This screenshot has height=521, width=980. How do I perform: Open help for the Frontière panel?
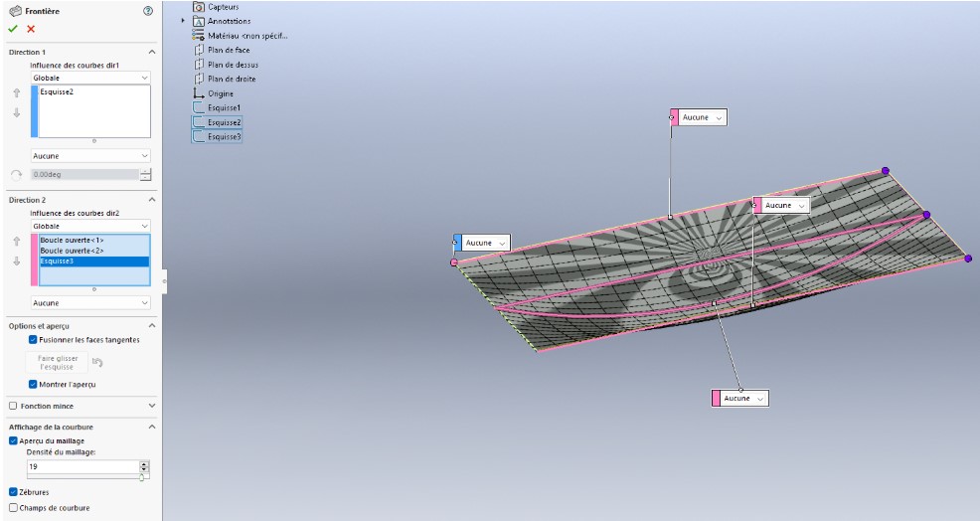tap(148, 11)
